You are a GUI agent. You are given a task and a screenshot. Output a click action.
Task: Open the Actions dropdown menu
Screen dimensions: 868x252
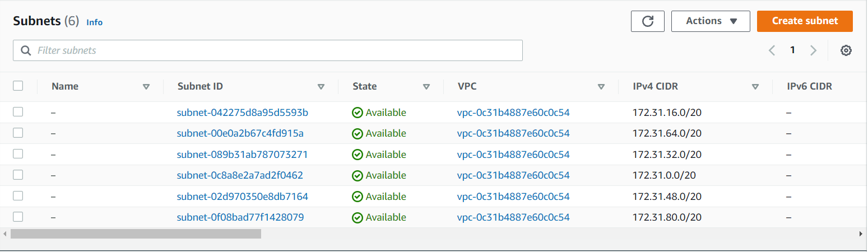(711, 21)
